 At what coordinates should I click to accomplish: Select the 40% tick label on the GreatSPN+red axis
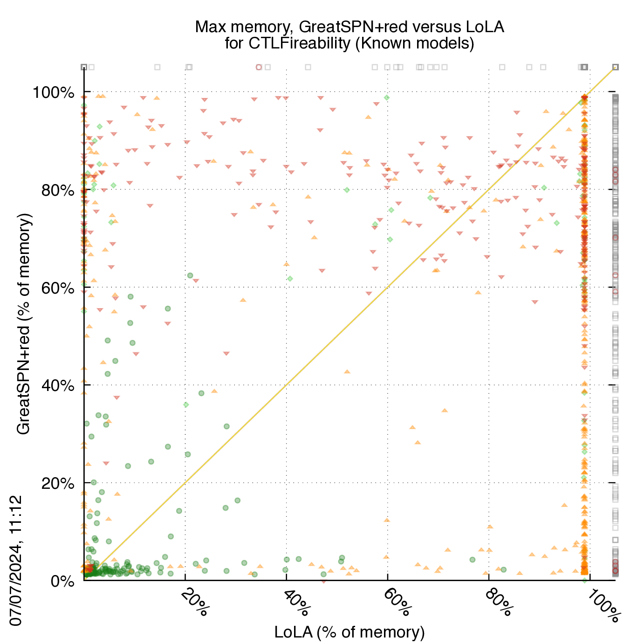58,385
